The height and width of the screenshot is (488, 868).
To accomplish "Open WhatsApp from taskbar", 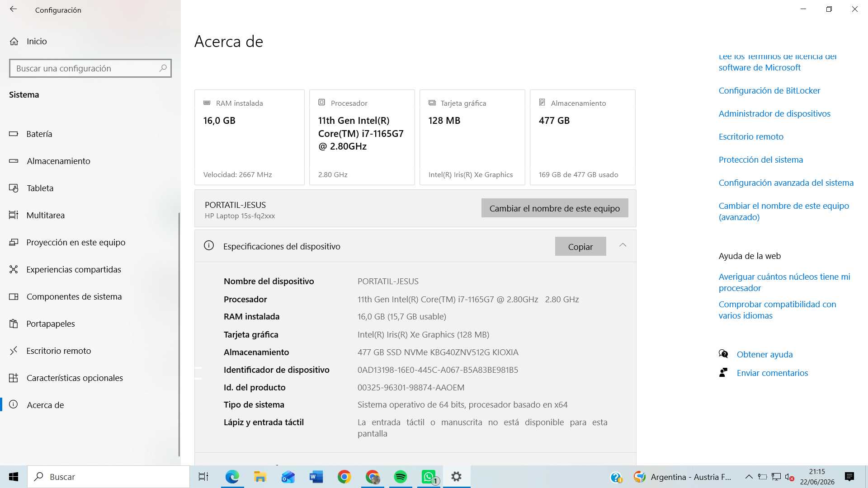I will click(x=429, y=477).
